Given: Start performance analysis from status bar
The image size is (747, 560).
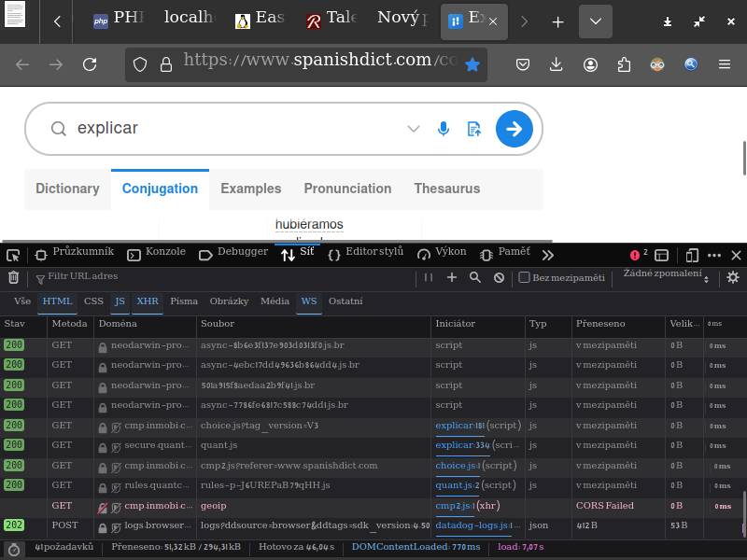Looking at the screenshot, I should point(14,550).
